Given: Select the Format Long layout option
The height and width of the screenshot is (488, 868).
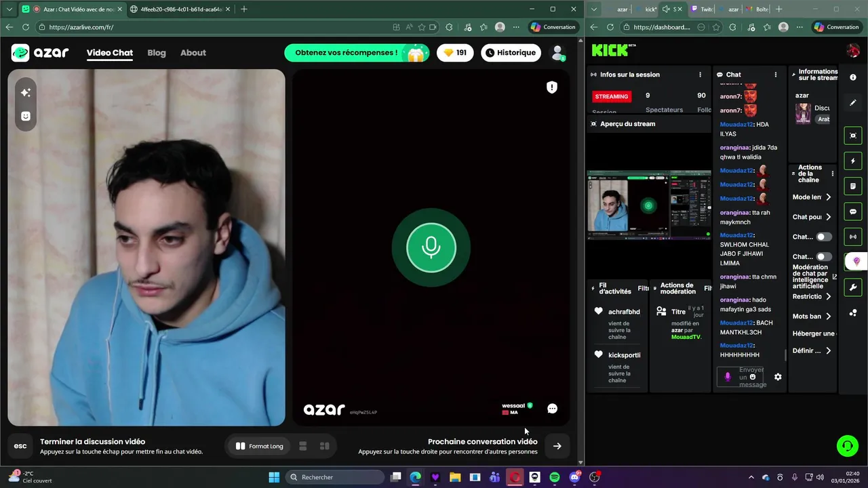Looking at the screenshot, I should point(259,446).
